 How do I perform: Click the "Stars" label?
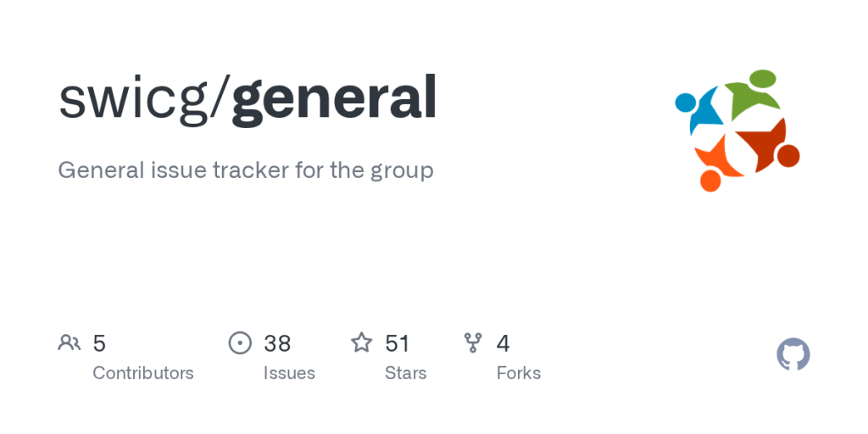[x=406, y=373]
